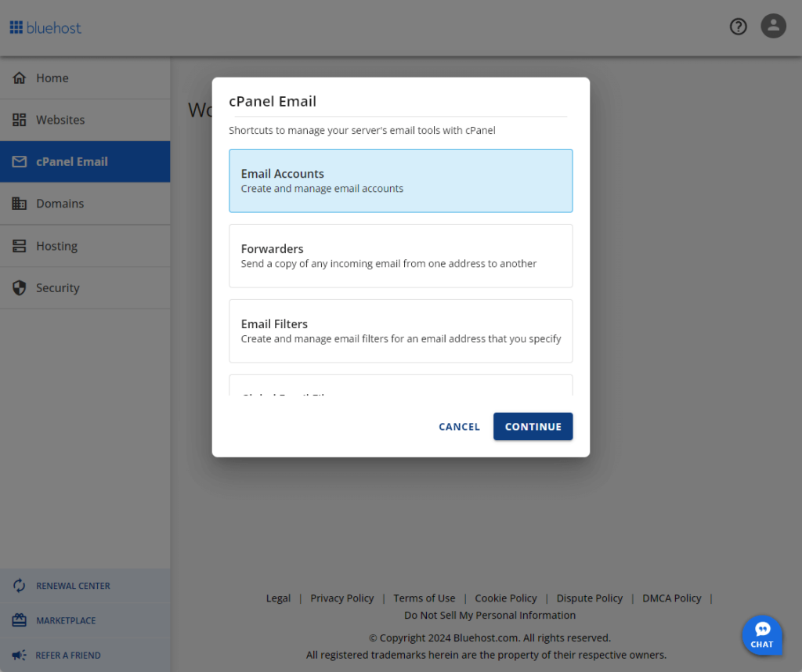The width and height of the screenshot is (802, 672).
Task: Select the Email Accounts option card
Action: pos(401,180)
